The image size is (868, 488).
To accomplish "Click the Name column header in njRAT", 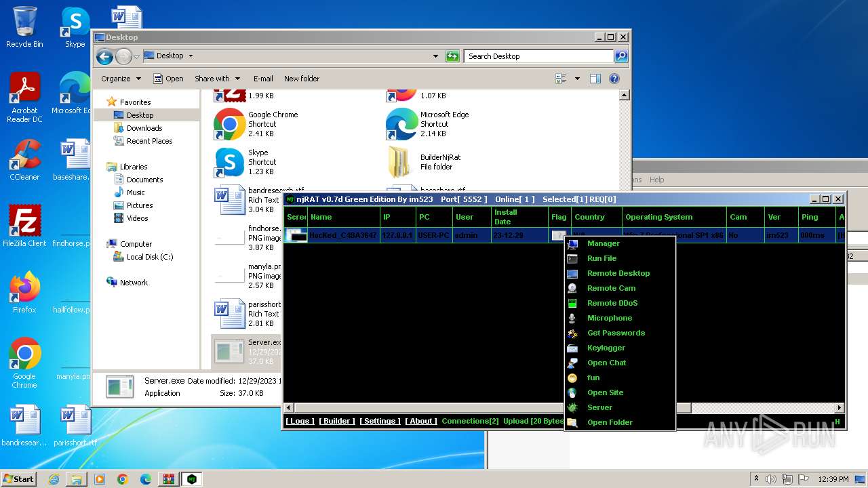I will [343, 217].
